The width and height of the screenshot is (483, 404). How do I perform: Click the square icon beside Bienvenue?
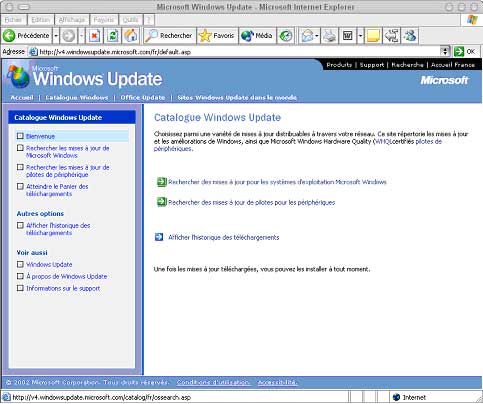tap(20, 136)
